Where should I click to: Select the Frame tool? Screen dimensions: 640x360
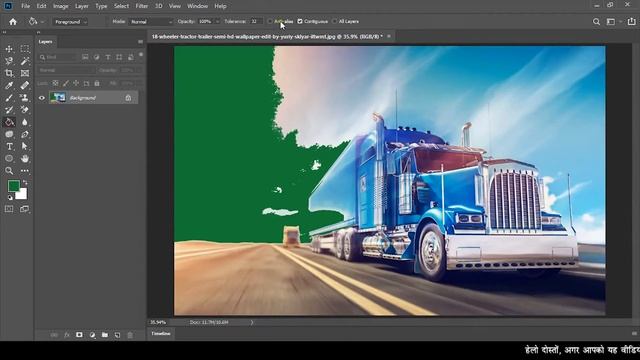tap(25, 73)
